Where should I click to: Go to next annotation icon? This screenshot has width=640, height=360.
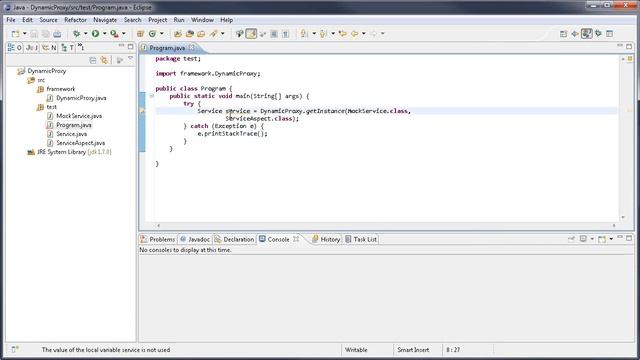pos(304,33)
